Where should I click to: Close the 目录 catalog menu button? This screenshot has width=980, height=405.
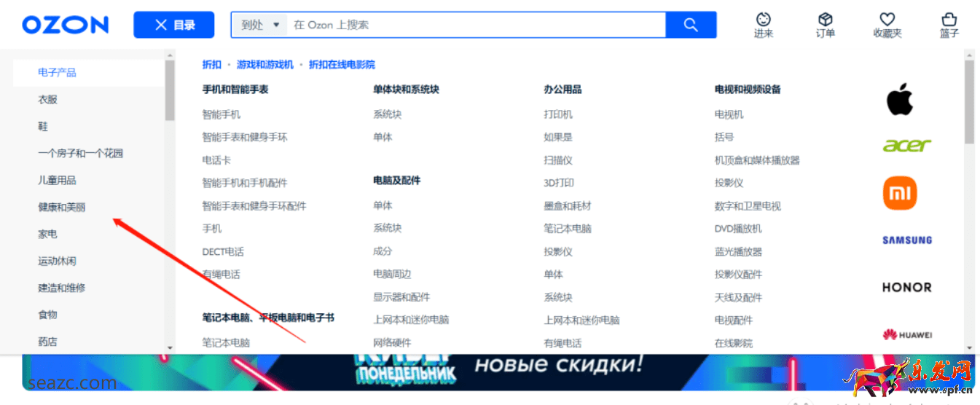pyautogui.click(x=174, y=25)
